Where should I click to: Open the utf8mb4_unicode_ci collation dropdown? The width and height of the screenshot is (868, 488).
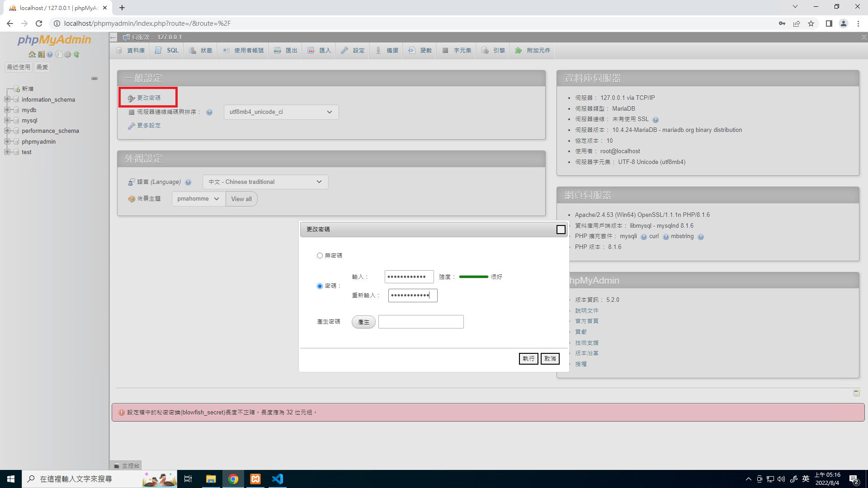[x=281, y=112]
